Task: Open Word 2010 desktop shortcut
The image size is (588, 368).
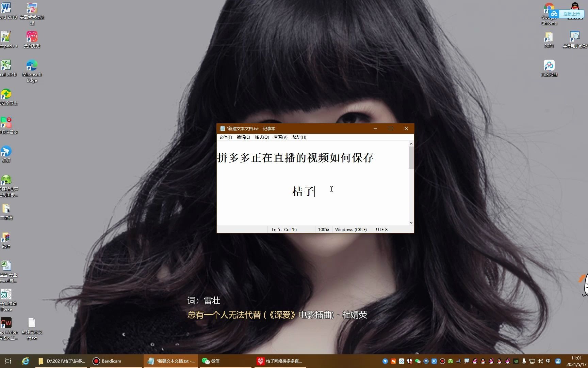Action: (7, 11)
